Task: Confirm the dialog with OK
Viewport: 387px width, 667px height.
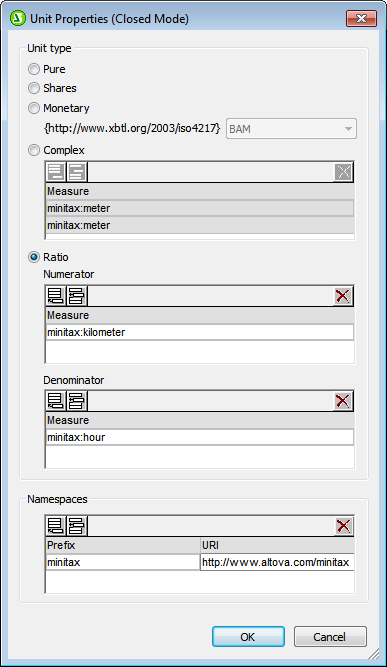Action: click(x=248, y=637)
